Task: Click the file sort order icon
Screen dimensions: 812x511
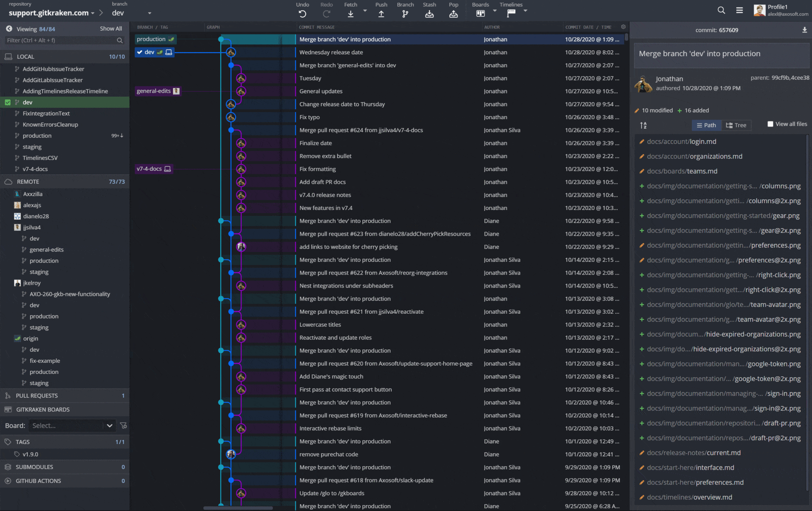Action: (x=643, y=125)
